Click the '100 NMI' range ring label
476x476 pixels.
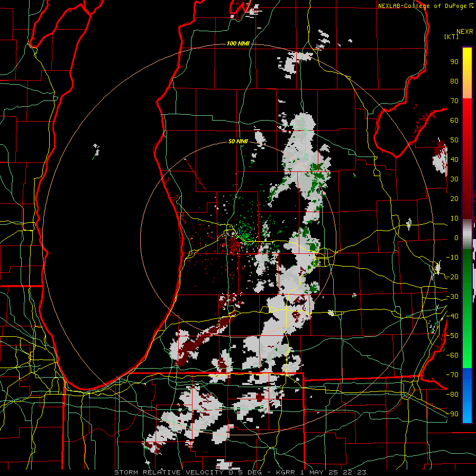coord(238,44)
